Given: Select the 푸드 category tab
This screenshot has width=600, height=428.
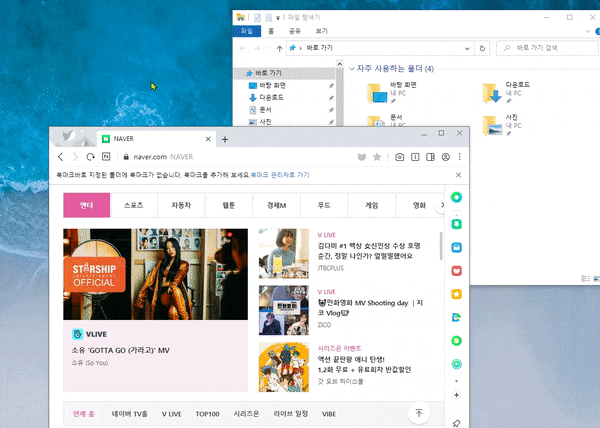Looking at the screenshot, I should tap(324, 205).
